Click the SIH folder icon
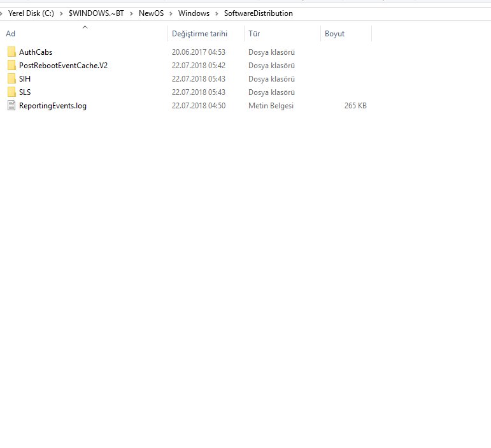This screenshot has height=448, width=491. tap(11, 78)
